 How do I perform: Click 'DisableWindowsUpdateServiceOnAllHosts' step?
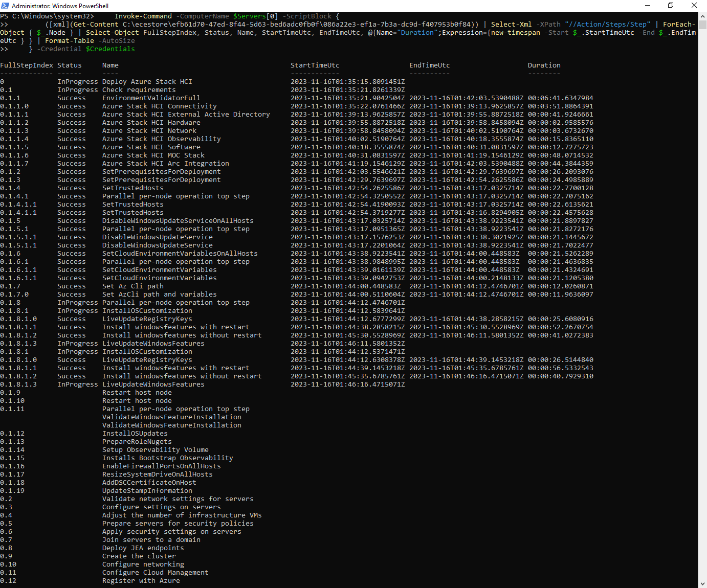tap(178, 221)
